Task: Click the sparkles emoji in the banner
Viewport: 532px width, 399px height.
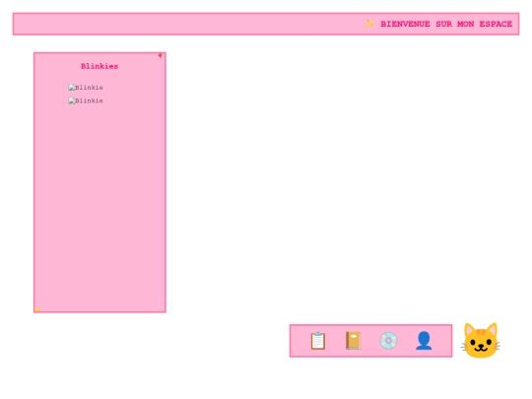Action: click(x=369, y=24)
